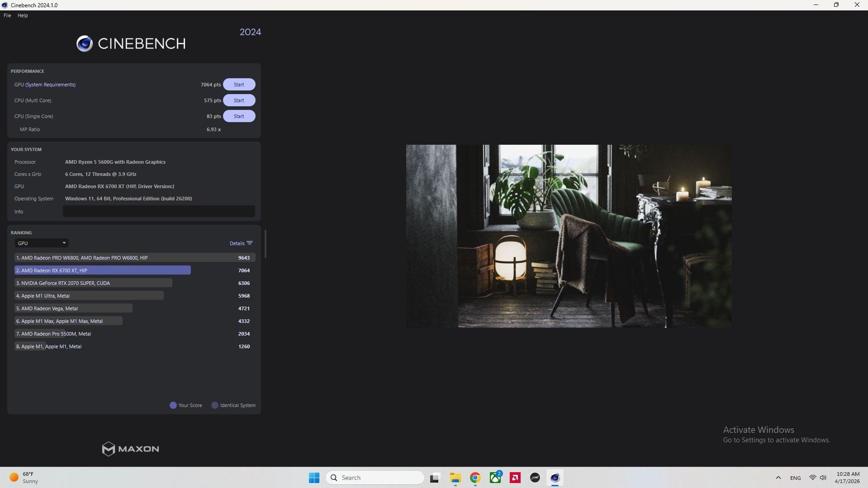Show hidden system tray icons
The image size is (868, 488).
778,478
